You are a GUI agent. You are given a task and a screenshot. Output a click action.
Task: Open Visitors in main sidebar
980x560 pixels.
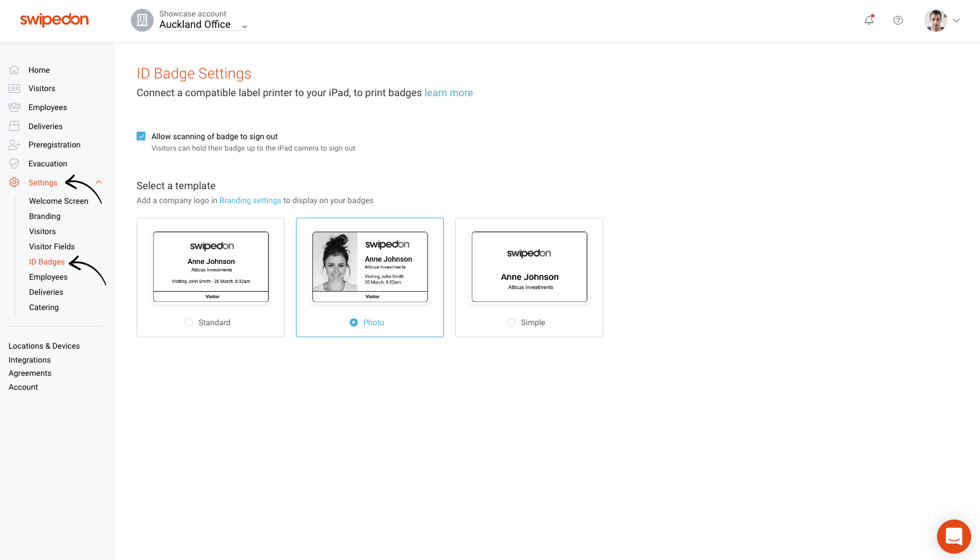[x=42, y=89]
